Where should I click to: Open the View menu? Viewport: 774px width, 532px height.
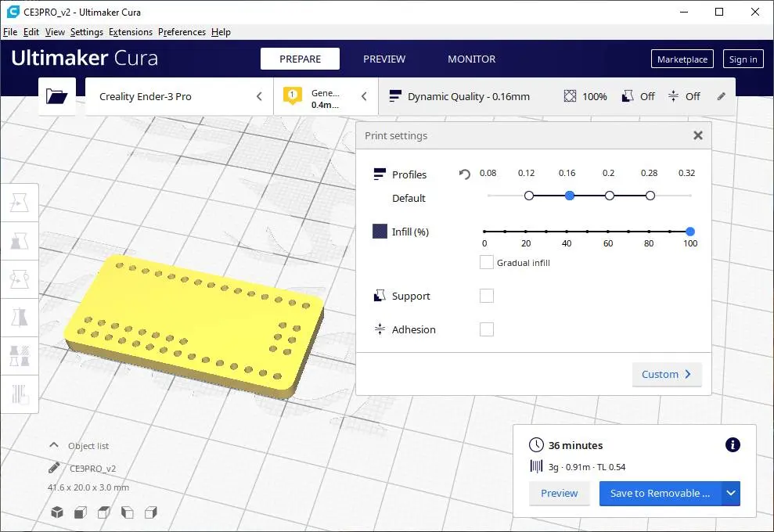click(55, 32)
